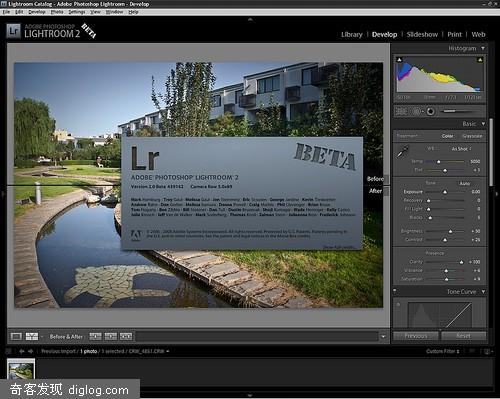Viewport: 500px width, 399px height.
Task: Select the photo thumbnail in filmstrip
Action: coord(21,369)
